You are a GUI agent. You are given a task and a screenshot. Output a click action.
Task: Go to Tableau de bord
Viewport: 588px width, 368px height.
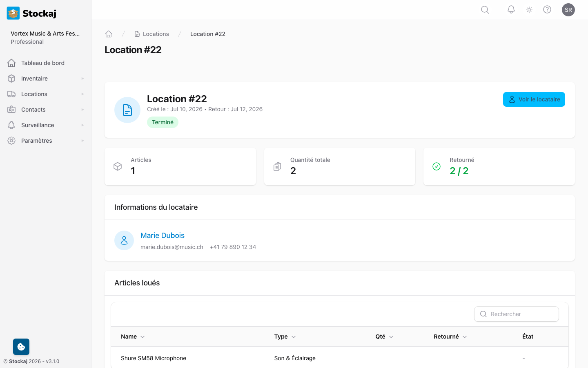coord(43,63)
